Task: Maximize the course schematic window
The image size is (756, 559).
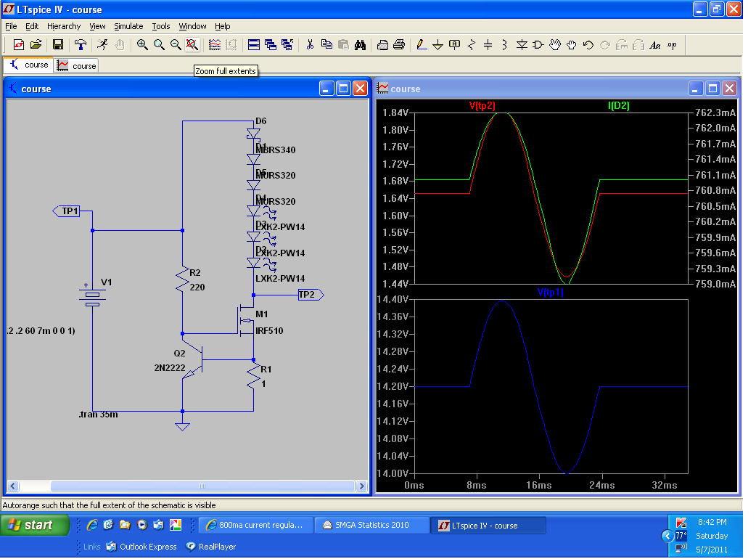Action: pyautogui.click(x=343, y=89)
